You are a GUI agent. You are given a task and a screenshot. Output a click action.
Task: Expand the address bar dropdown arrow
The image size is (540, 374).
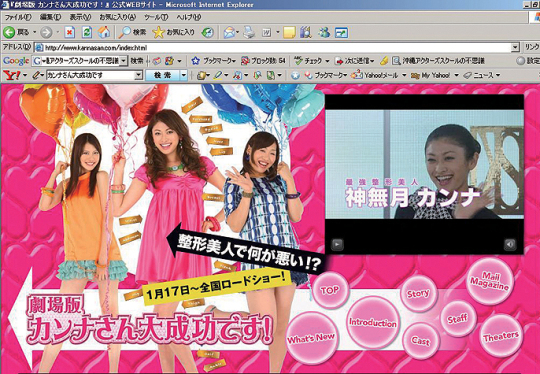tap(515, 47)
